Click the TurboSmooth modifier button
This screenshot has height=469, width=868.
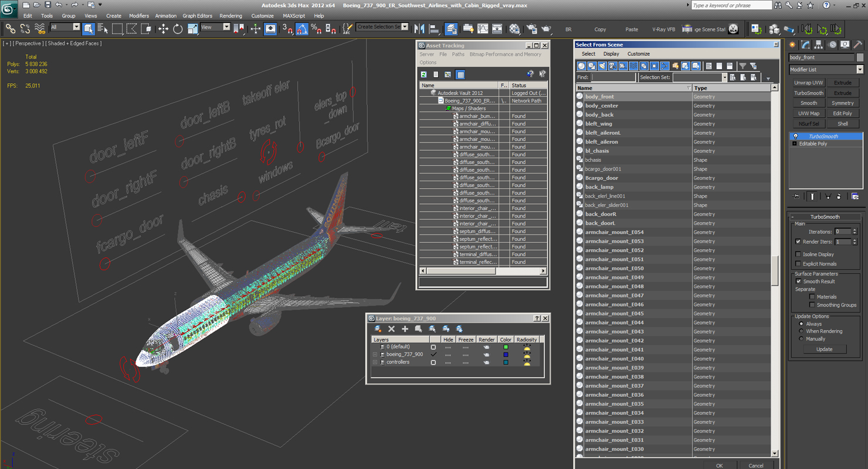[809, 93]
